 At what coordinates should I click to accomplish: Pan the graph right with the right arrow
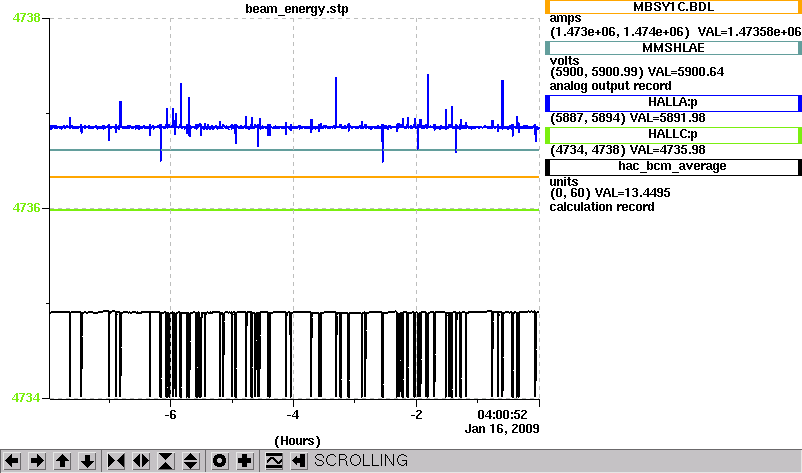37,461
